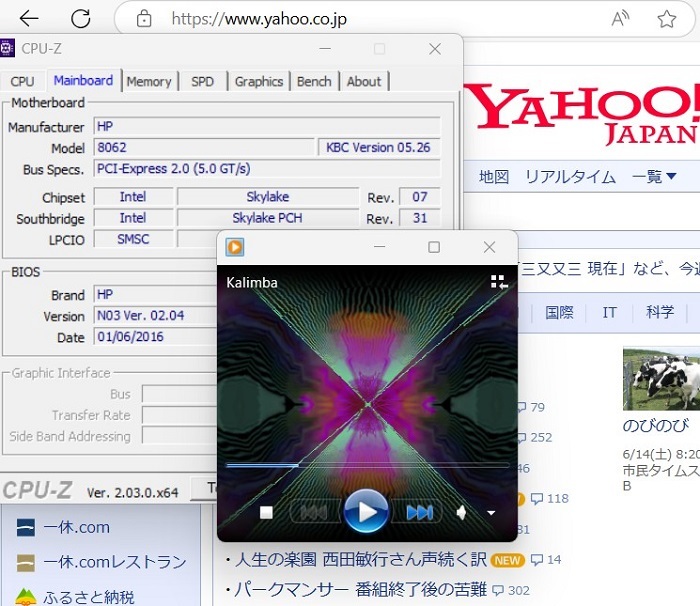Open the About tab in CPU-Z
Screen dimensions: 700x606
(364, 81)
